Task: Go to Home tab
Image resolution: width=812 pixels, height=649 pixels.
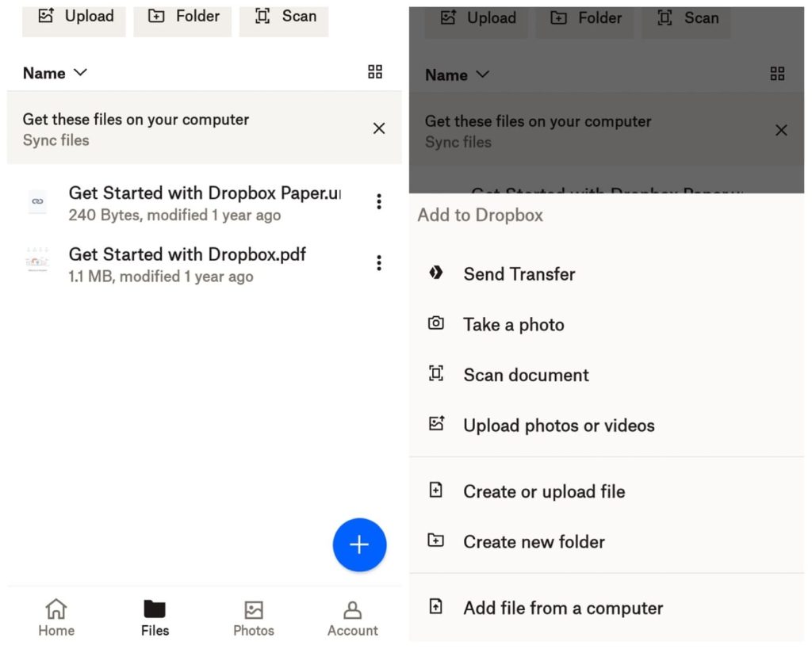Action: point(56,617)
